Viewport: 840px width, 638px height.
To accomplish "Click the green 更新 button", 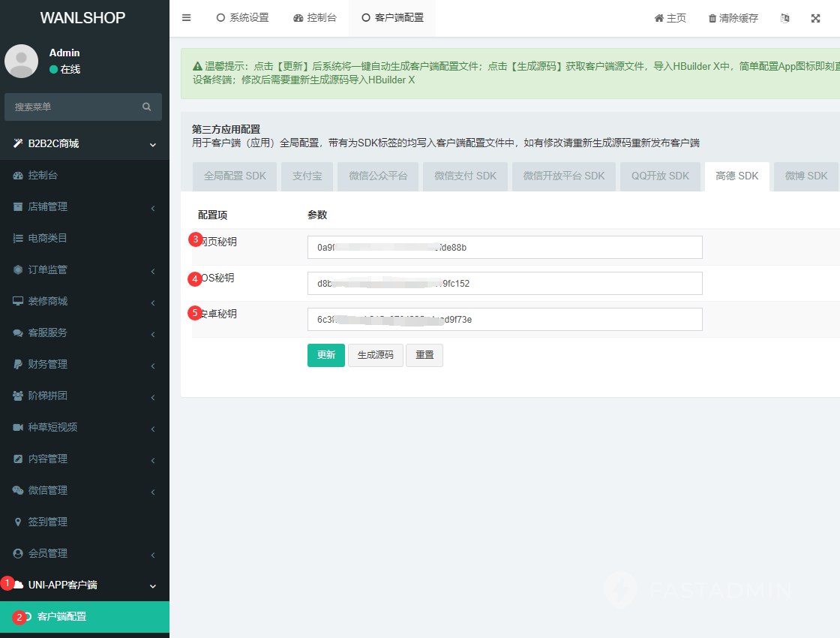I will [325, 355].
